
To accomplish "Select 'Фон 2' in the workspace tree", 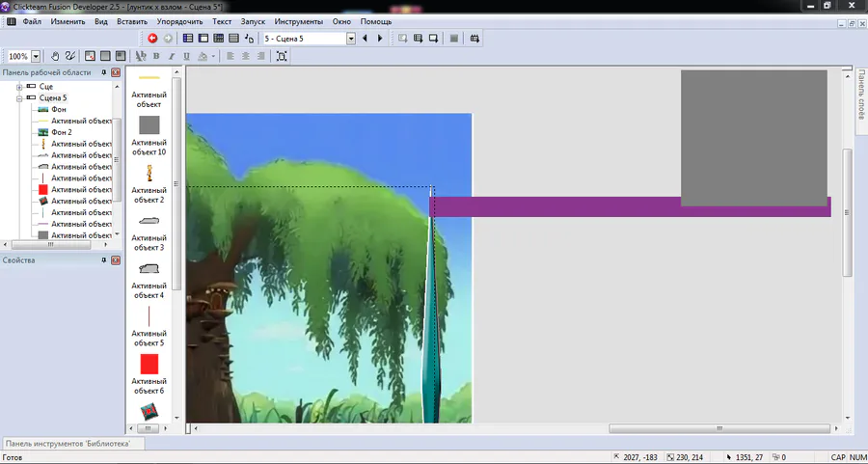I will tap(62, 132).
